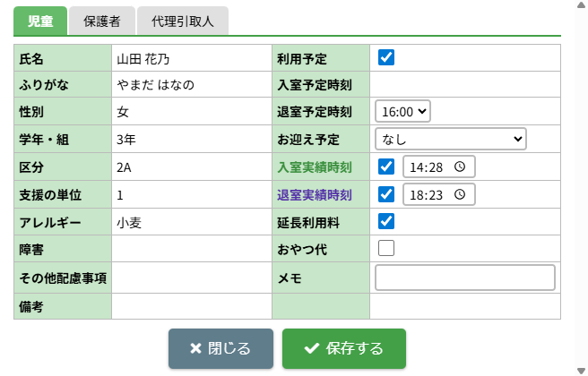Select the 児童 tab

[x=40, y=21]
